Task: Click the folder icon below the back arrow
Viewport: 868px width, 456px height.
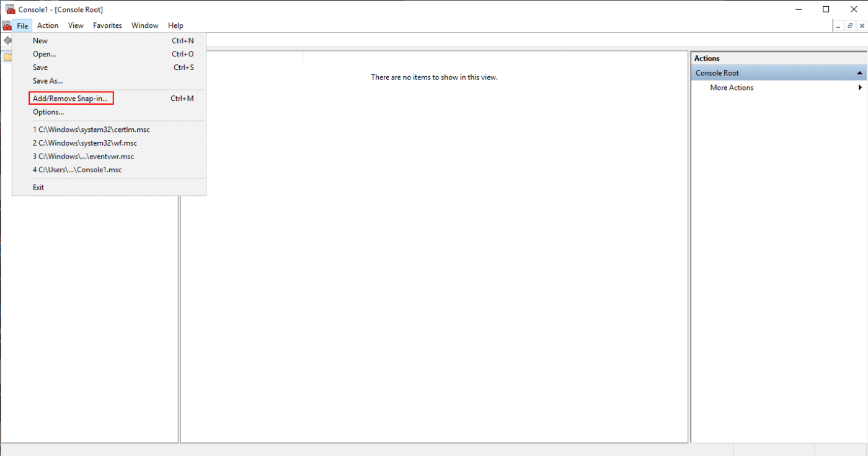Action: 7,56
